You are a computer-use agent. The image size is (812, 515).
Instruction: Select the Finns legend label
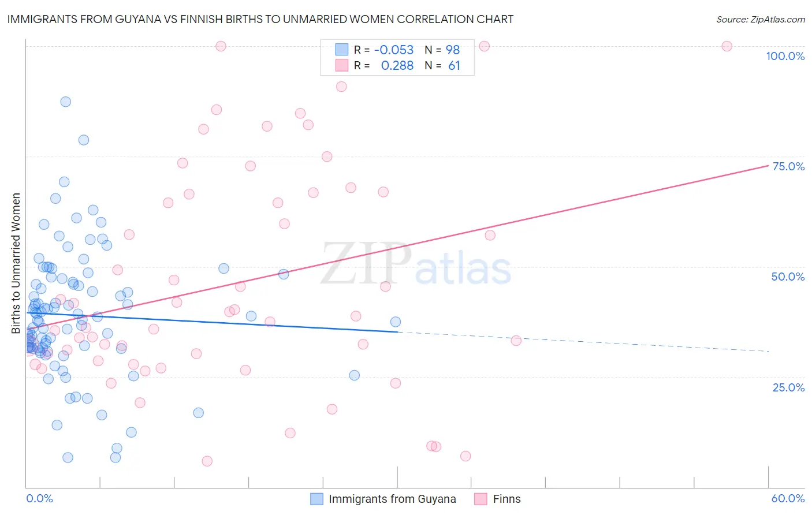[x=506, y=499]
